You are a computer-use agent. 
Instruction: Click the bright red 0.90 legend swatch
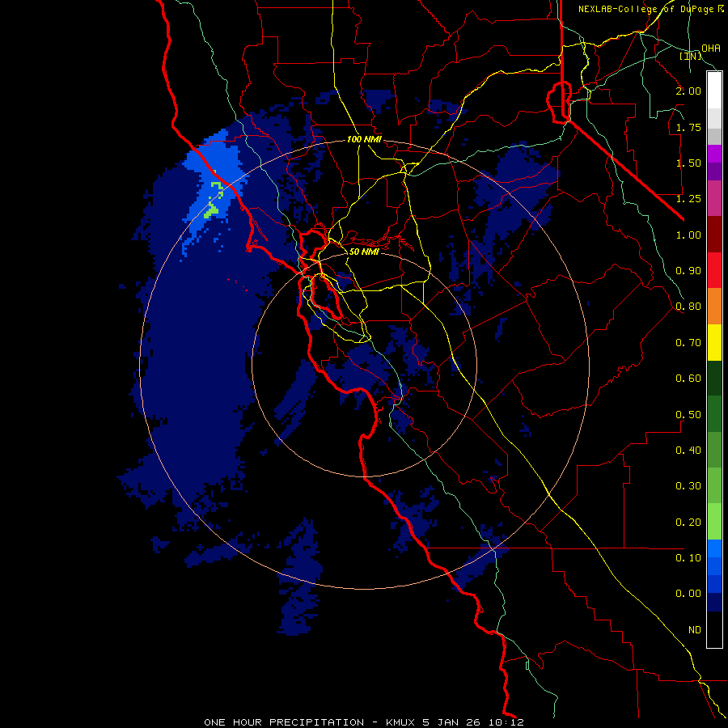(714, 270)
